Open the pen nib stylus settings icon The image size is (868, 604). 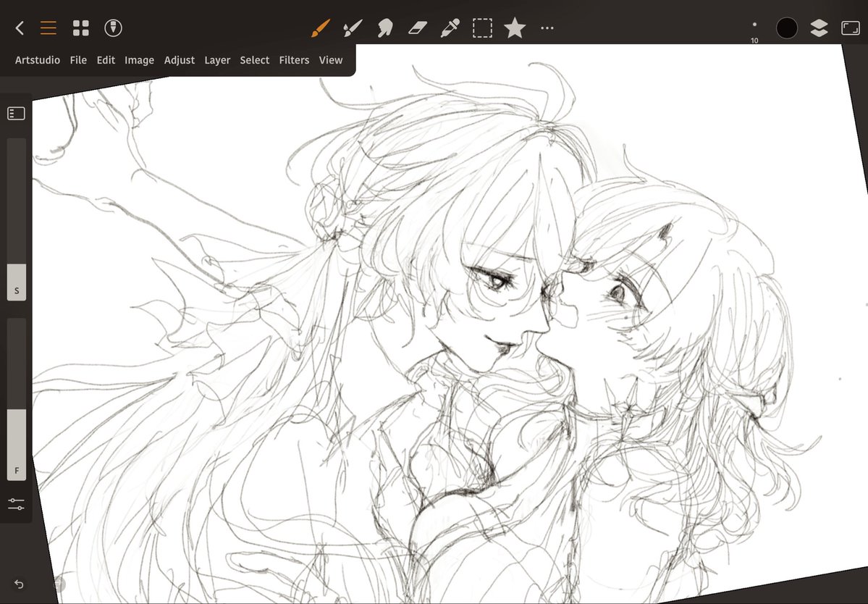point(114,28)
